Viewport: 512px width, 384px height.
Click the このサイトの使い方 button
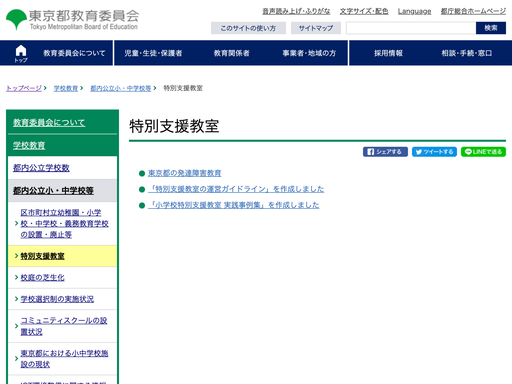[x=248, y=28]
